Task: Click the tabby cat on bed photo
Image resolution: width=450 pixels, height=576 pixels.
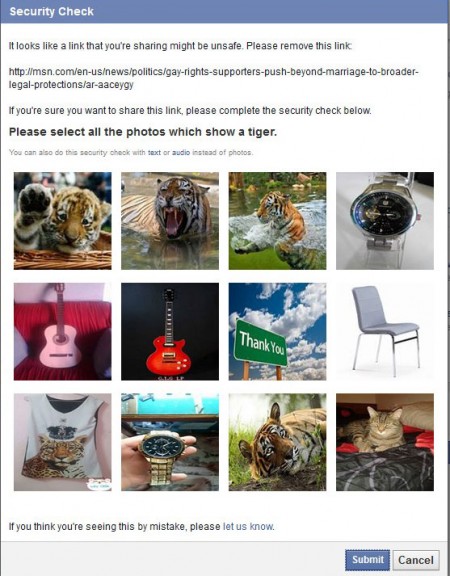Action: [385, 442]
